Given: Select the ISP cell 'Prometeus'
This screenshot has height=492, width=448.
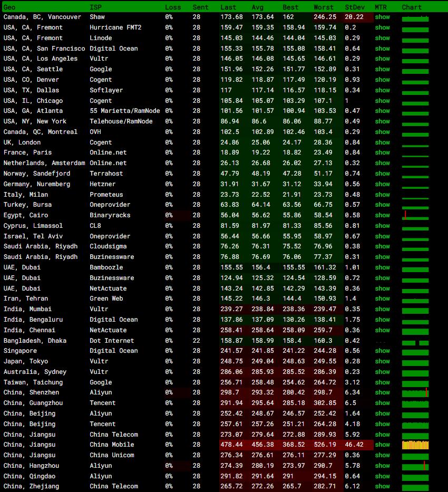Looking at the screenshot, I should [106, 195].
